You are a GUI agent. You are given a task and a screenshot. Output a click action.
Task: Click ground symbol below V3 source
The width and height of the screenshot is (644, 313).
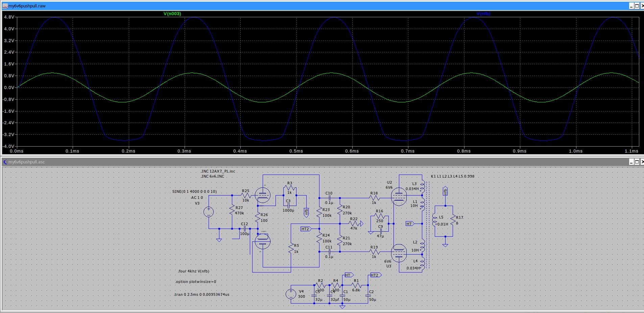(x=219, y=240)
